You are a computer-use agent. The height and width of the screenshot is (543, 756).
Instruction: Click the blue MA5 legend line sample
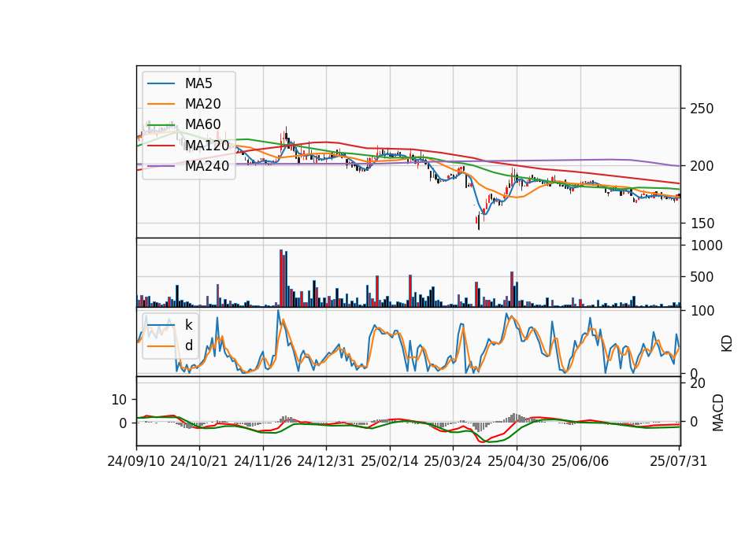tap(161, 83)
